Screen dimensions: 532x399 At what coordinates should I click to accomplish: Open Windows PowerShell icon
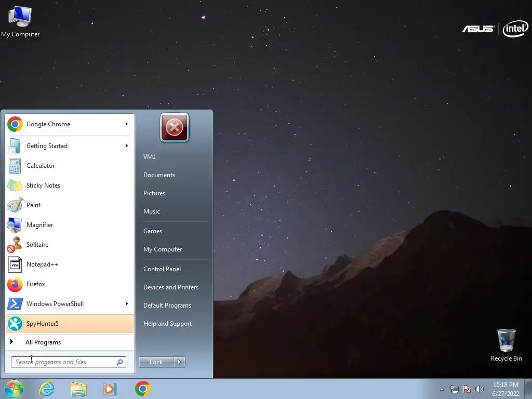tap(15, 304)
